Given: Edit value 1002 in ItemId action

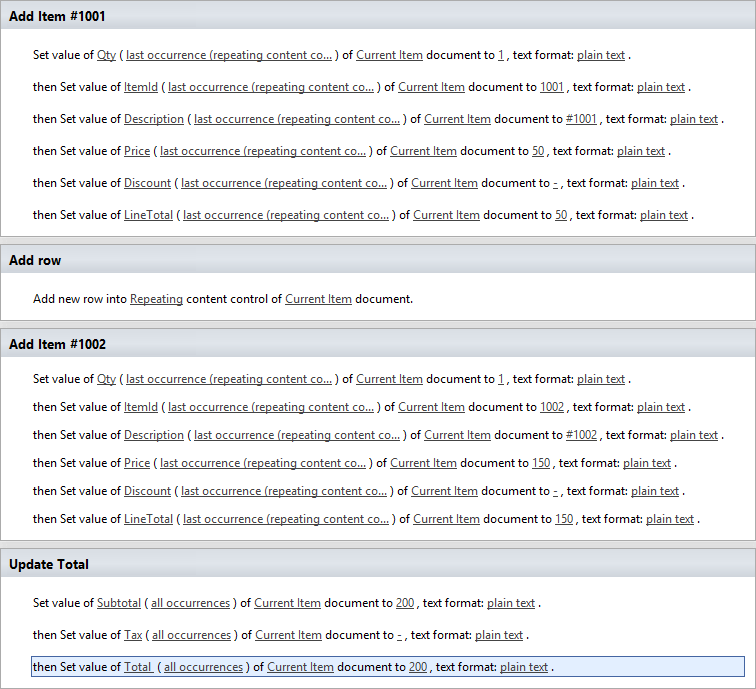Looking at the screenshot, I should 552,407.
